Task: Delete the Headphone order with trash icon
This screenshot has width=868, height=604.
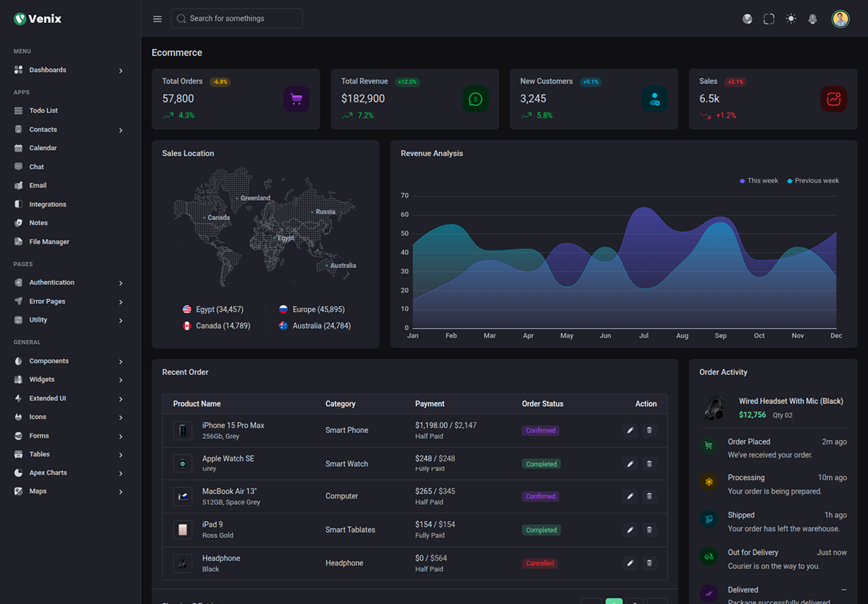Action: (x=649, y=563)
